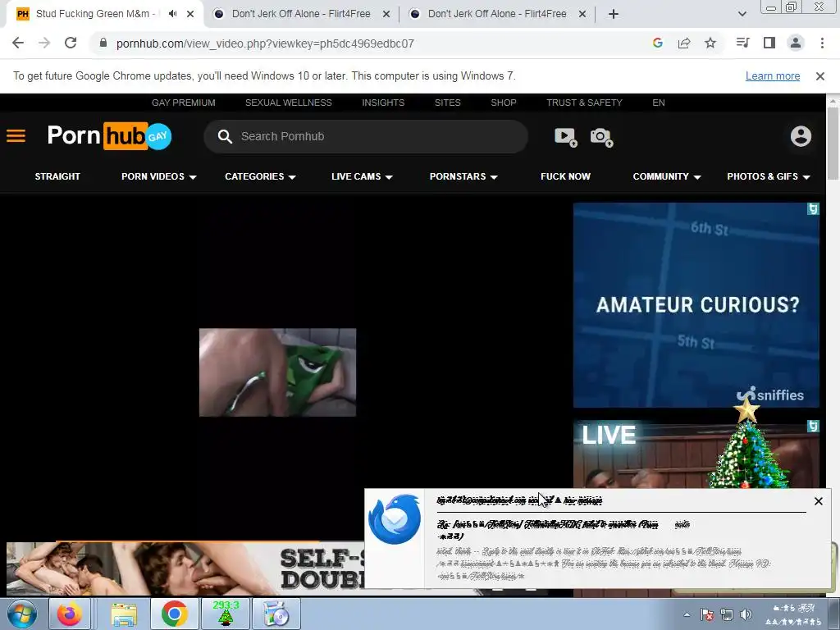
Task: Open the media disc taskbar icon
Action: 276,614
